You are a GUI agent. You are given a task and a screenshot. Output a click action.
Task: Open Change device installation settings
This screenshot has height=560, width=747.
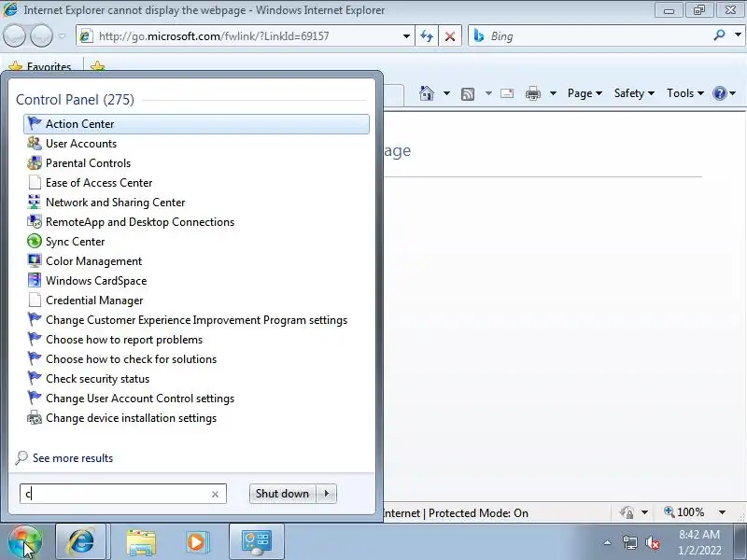pos(196,417)
